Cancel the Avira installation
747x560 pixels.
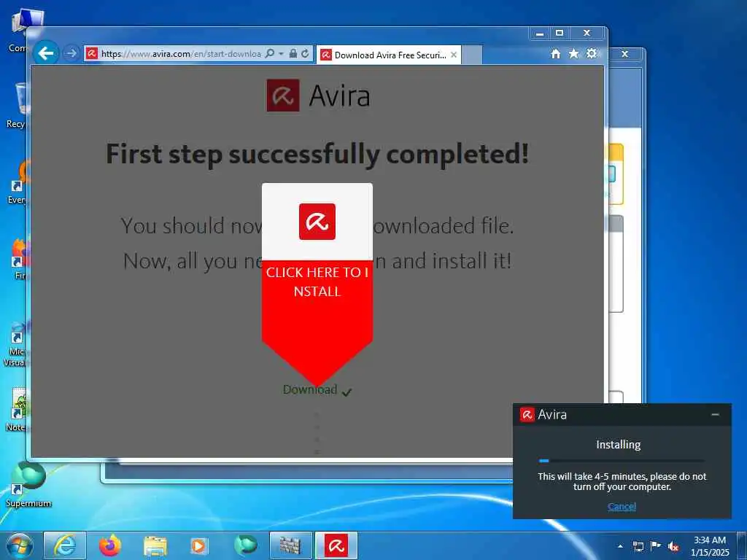[x=622, y=506]
